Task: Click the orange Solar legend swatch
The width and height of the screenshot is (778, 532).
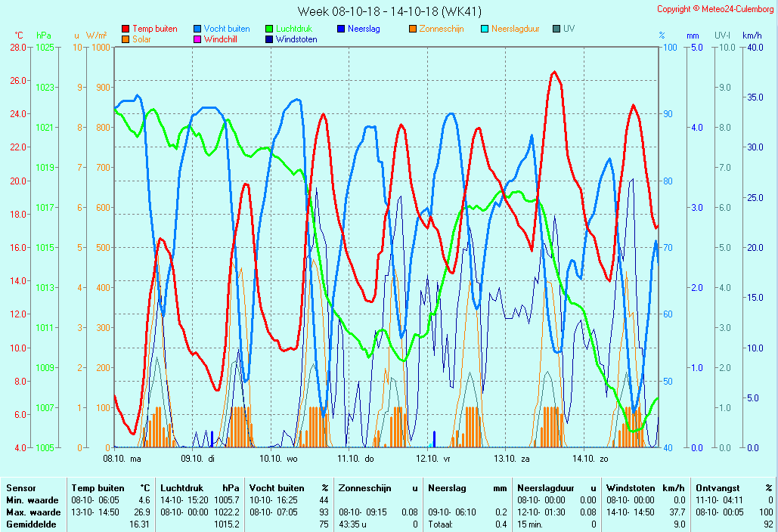Action: [126, 39]
